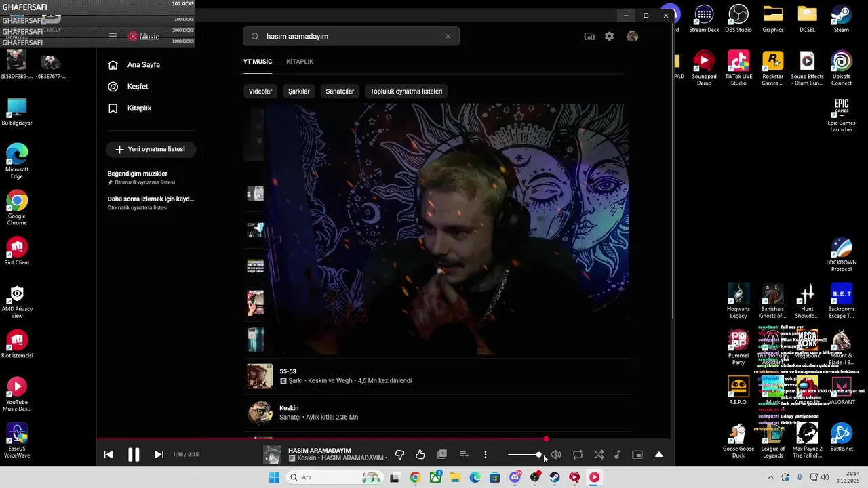Click the search magnifier icon

pyautogui.click(x=255, y=37)
